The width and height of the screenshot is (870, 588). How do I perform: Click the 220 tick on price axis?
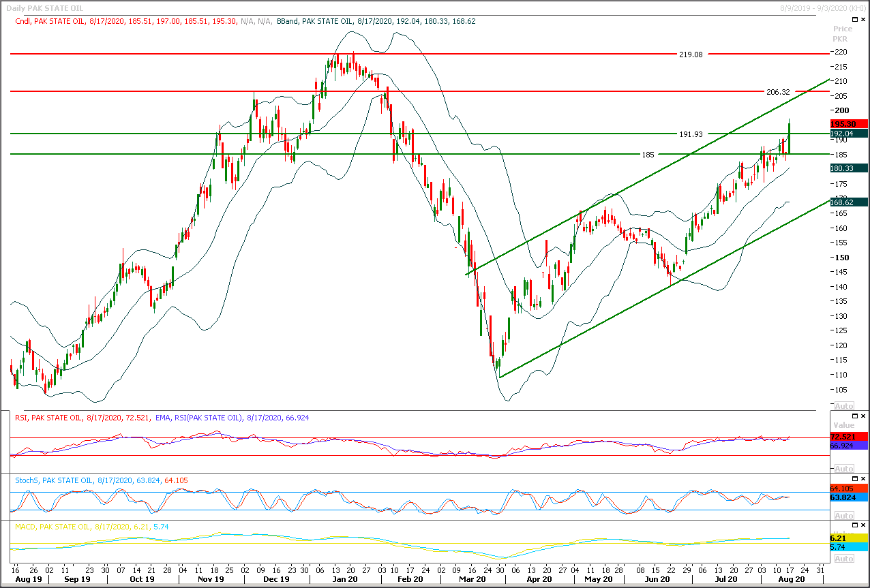tap(841, 52)
